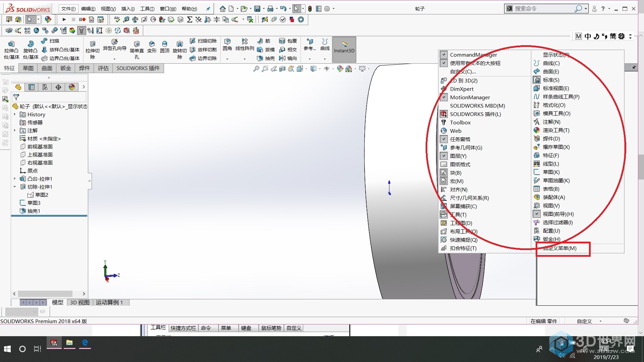Toggle the Instant3D button
Screen dimensions: 644x362
(344, 50)
